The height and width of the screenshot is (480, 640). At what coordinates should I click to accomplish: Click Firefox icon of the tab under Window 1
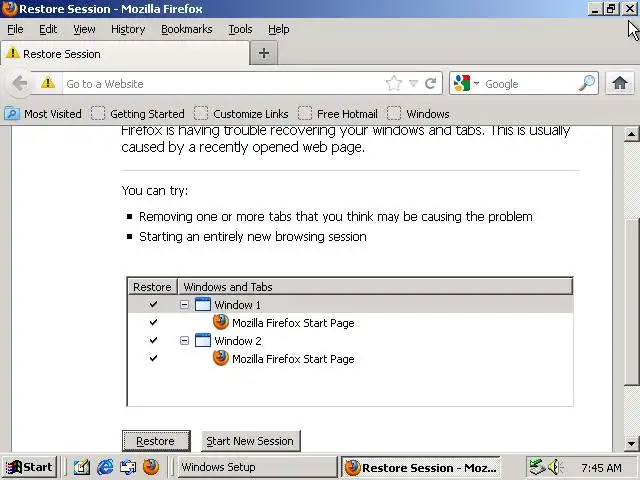(221, 322)
